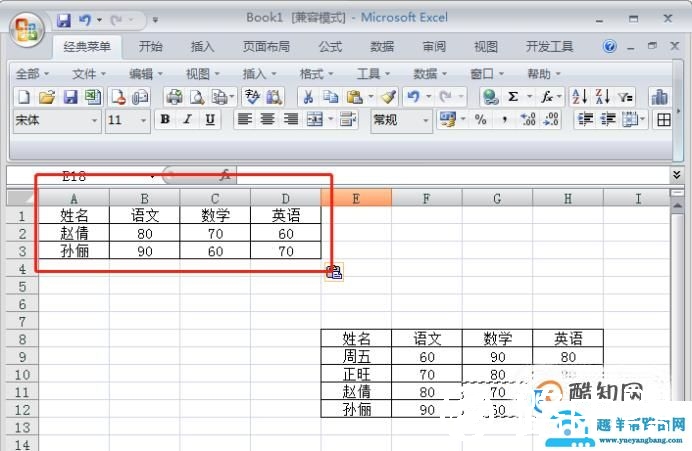Click the Save icon in classic toolbar
This screenshot has width=692, height=451.
click(x=70, y=97)
